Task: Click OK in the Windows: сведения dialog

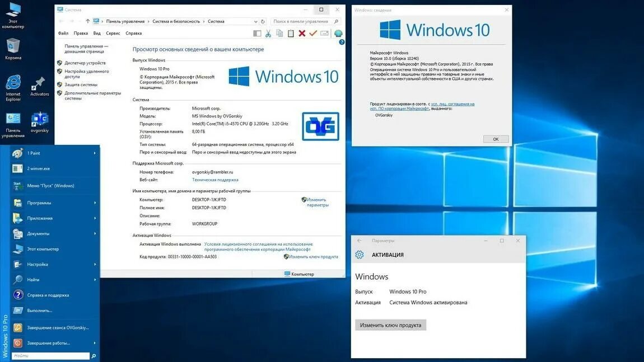Action: point(496,139)
